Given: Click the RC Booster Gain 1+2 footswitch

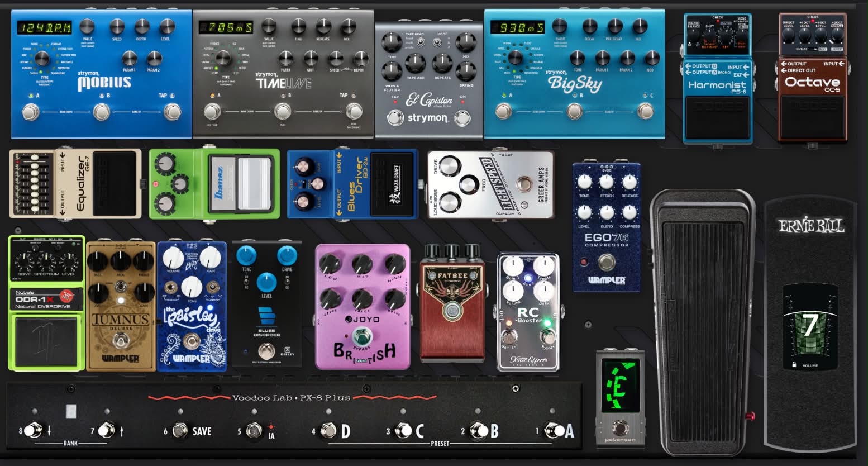Looking at the screenshot, I should (508, 337).
